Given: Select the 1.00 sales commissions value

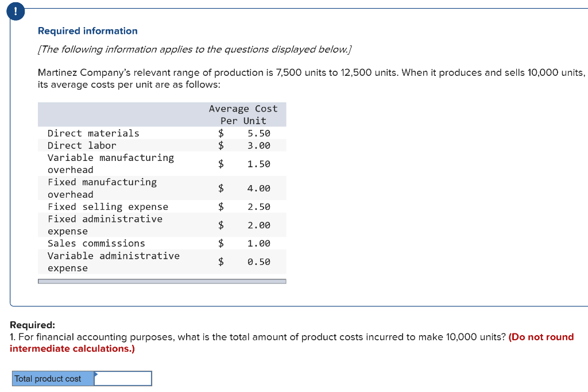Looking at the screenshot, I should click(x=259, y=243).
